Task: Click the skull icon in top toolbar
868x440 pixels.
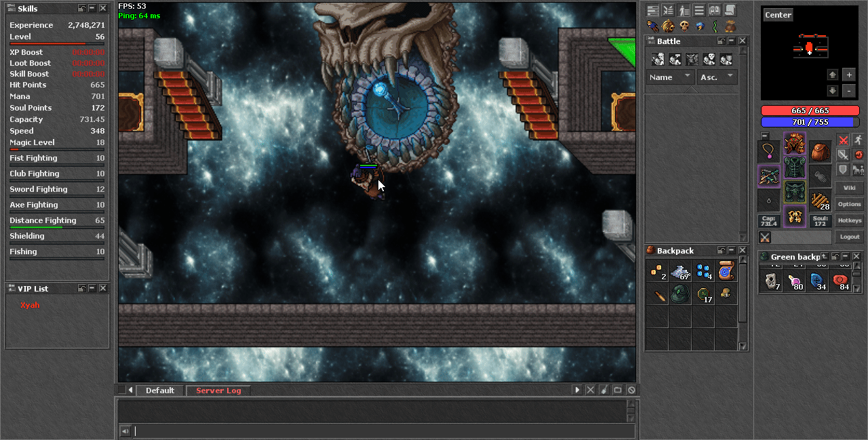Action: coord(684,26)
